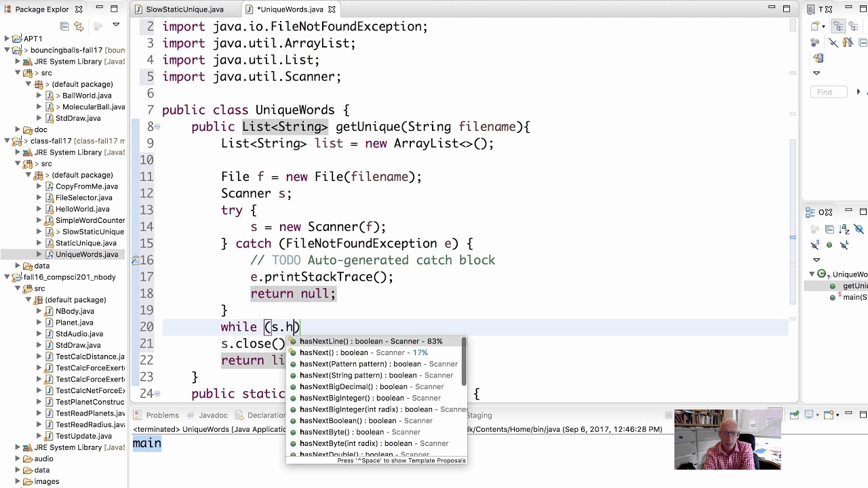
Task: Minimize the editor area
Action: pos(772,8)
